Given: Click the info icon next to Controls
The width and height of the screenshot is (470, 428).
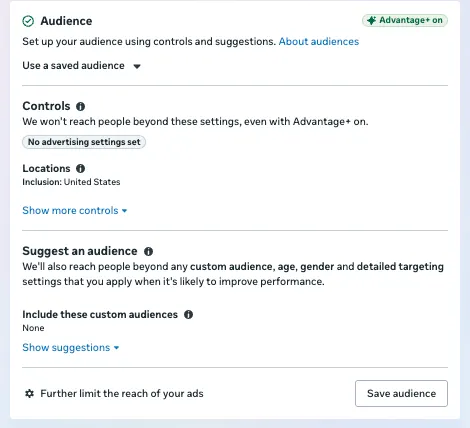Looking at the screenshot, I should pyautogui.click(x=80, y=106).
